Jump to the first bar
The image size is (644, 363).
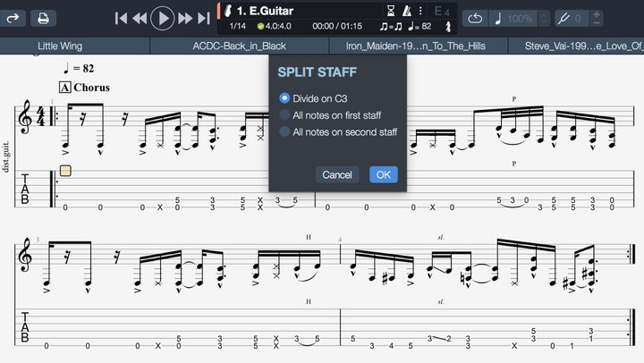click(121, 18)
